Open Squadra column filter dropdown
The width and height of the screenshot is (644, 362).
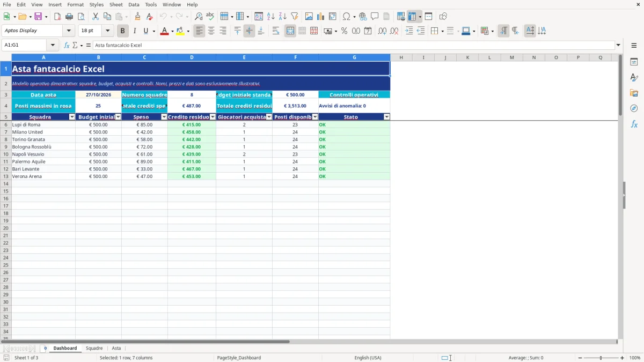pos(72,117)
